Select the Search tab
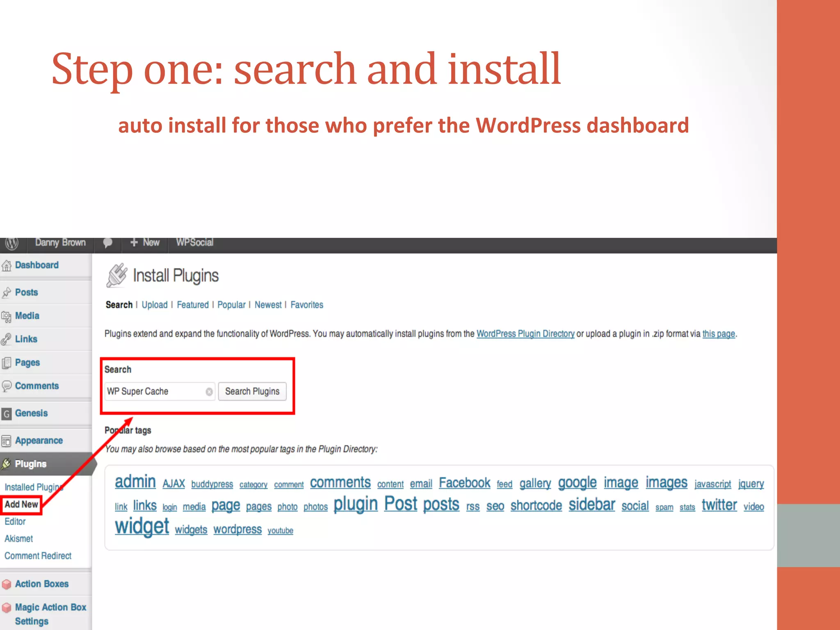This screenshot has height=630, width=840. click(x=119, y=305)
